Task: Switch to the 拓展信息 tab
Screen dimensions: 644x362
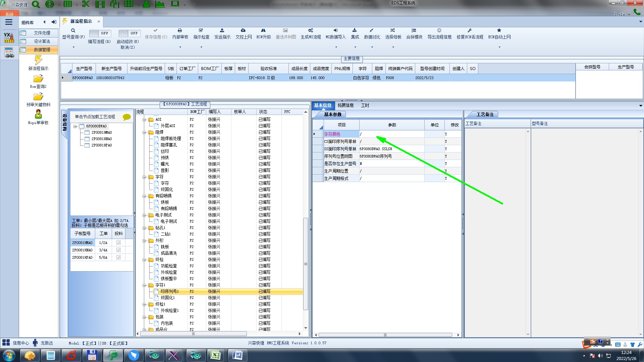Action: pyautogui.click(x=345, y=105)
